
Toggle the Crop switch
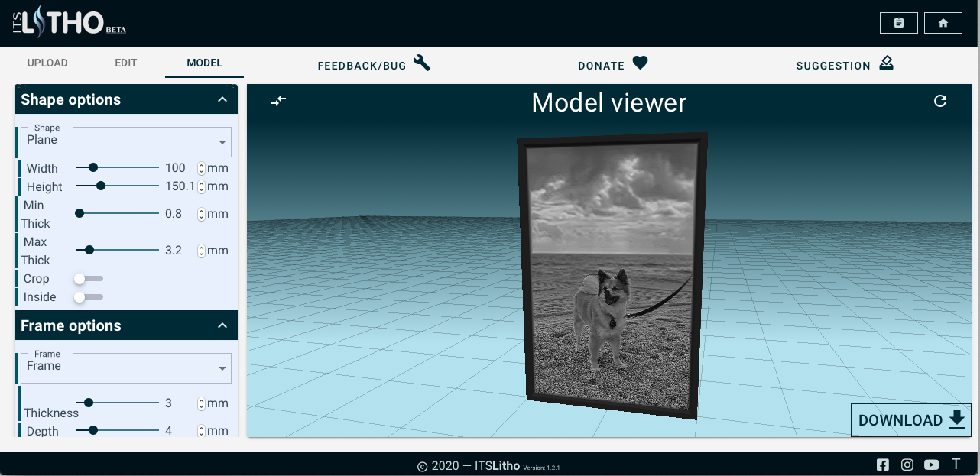click(x=88, y=279)
